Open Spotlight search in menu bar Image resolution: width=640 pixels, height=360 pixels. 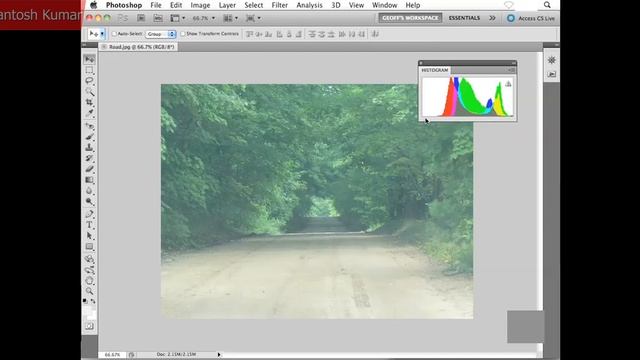(x=547, y=5)
